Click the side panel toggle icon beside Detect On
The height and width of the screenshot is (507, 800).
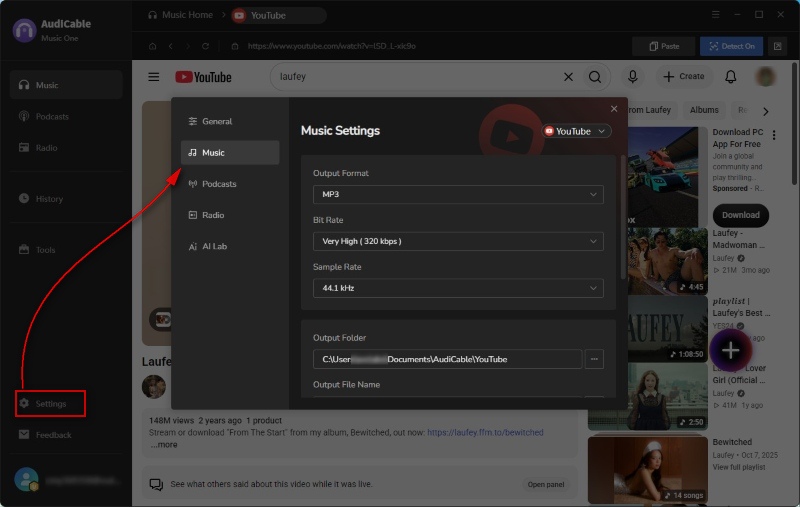coord(778,46)
